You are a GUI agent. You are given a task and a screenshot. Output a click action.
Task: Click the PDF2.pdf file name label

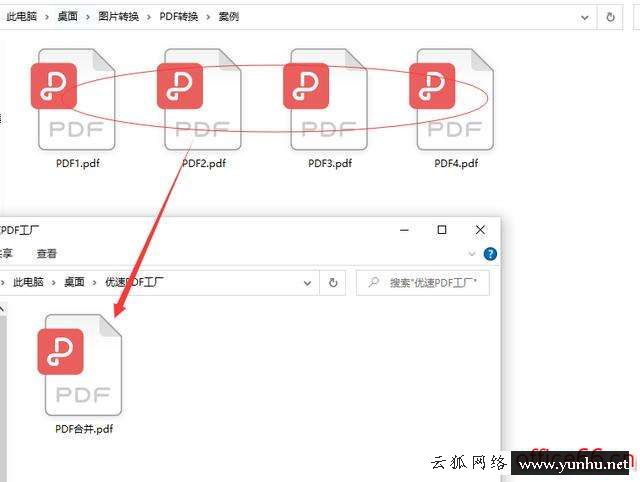pos(204,163)
